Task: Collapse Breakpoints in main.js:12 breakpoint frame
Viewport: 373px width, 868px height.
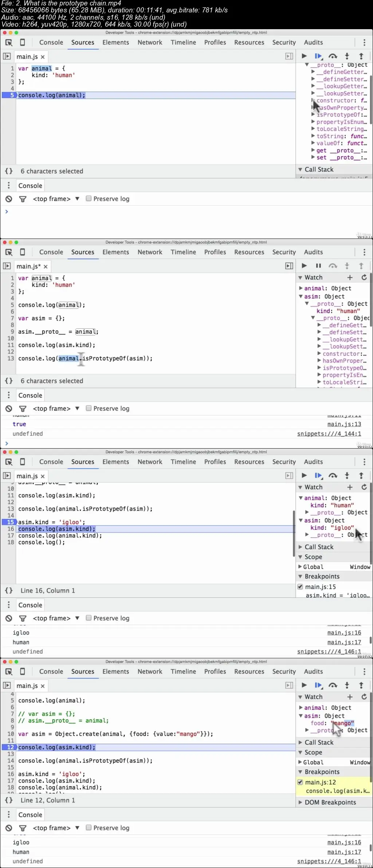Action: pos(300,772)
